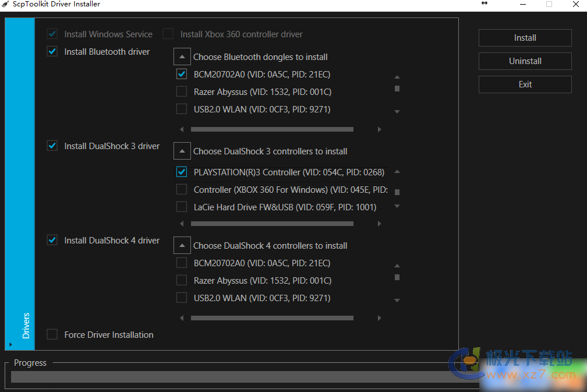Minimize the ScpToolkit Driver Installer window
Viewport: 587px width, 392px height.
point(523,4)
